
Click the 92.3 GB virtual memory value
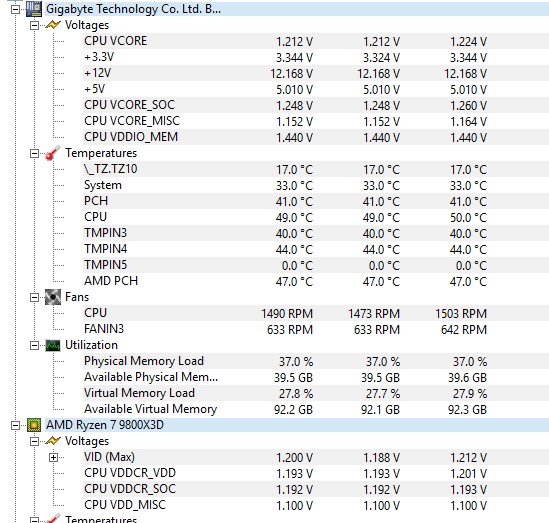click(x=467, y=410)
